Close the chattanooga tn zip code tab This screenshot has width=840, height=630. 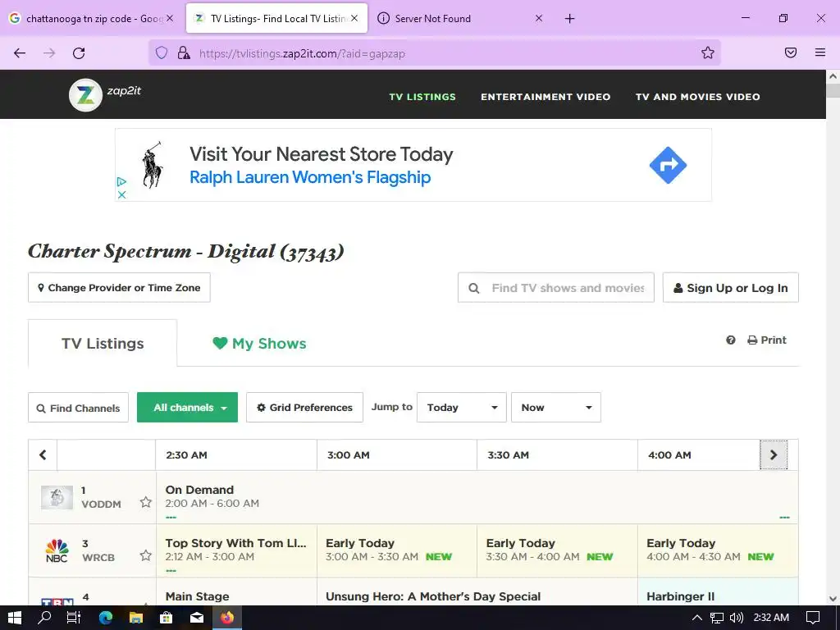170,18
